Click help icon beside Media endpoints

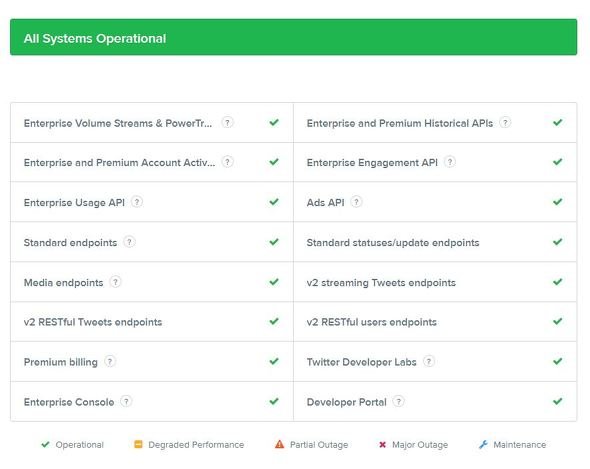(116, 282)
